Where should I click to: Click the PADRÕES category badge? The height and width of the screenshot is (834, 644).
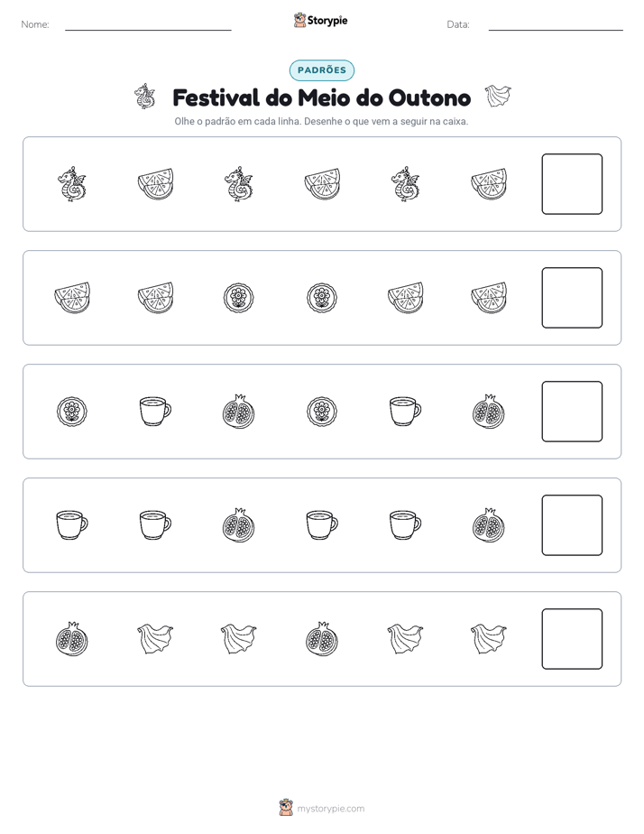[x=321, y=70]
